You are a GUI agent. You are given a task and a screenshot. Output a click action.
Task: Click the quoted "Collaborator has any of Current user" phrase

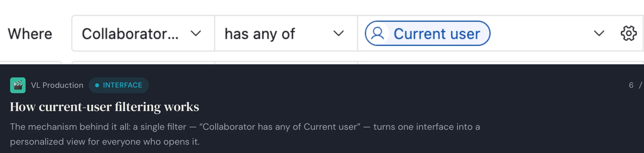[x=279, y=127]
